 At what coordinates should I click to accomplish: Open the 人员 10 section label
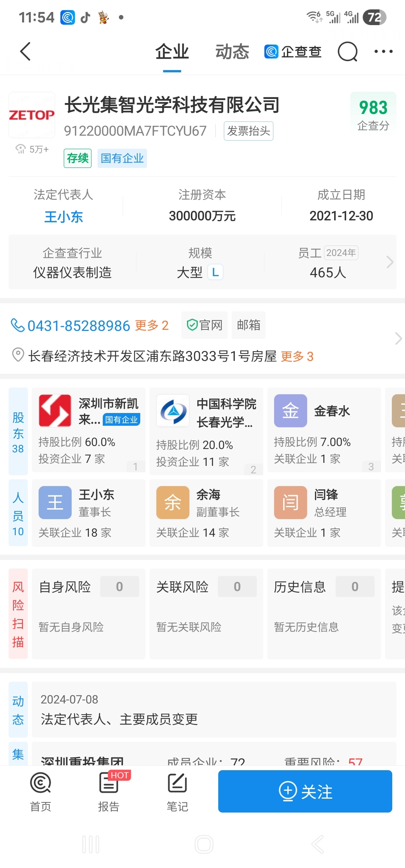[18, 513]
